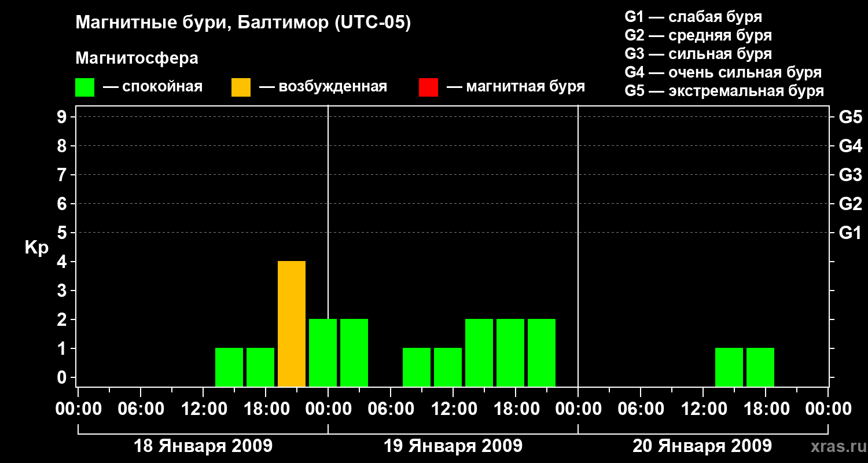Click the Kp value 0 on left axis
Screen dimensions: 868x463
pyautogui.click(x=63, y=378)
